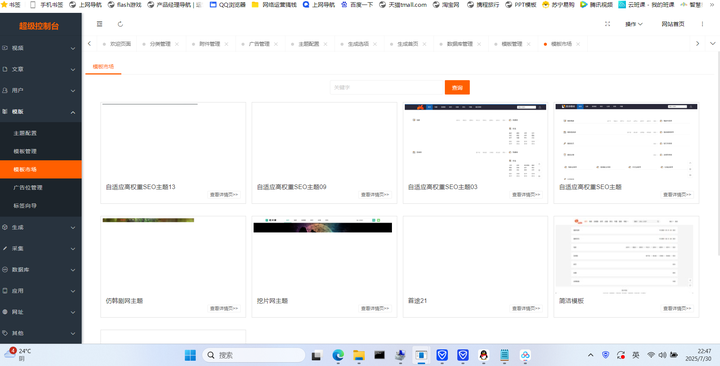View details of 自适应高权重SEO主题13
The image size is (720, 366).
[x=224, y=195]
